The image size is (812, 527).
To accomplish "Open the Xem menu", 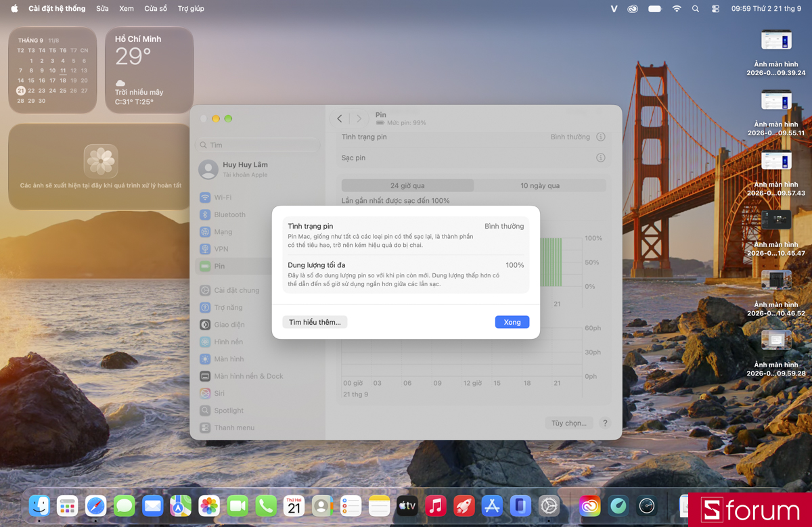I will tap(126, 9).
